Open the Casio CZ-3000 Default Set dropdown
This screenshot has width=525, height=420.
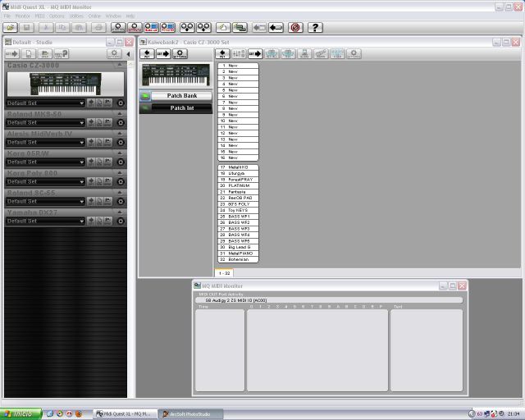pos(46,103)
